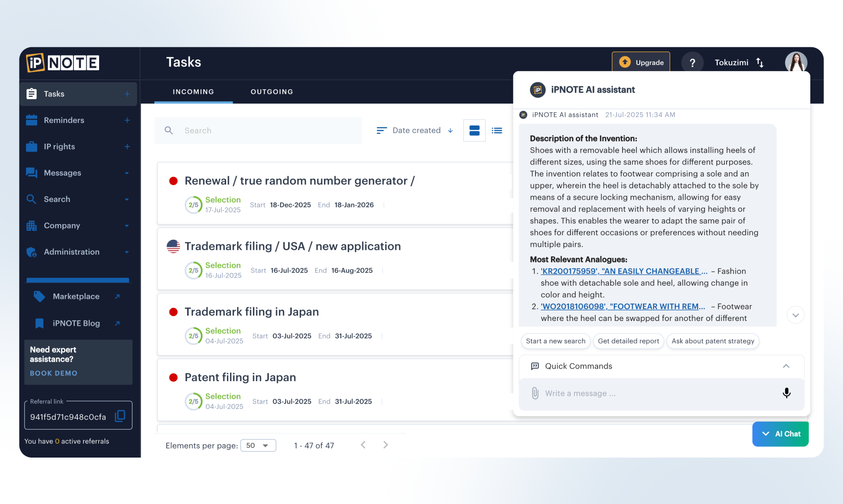
Task: Click the Upgrade button
Action: (x=641, y=62)
